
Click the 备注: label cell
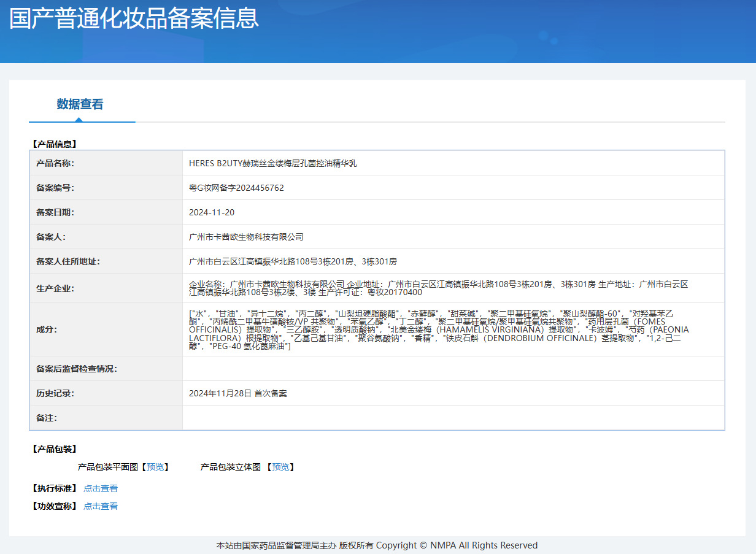(x=106, y=418)
